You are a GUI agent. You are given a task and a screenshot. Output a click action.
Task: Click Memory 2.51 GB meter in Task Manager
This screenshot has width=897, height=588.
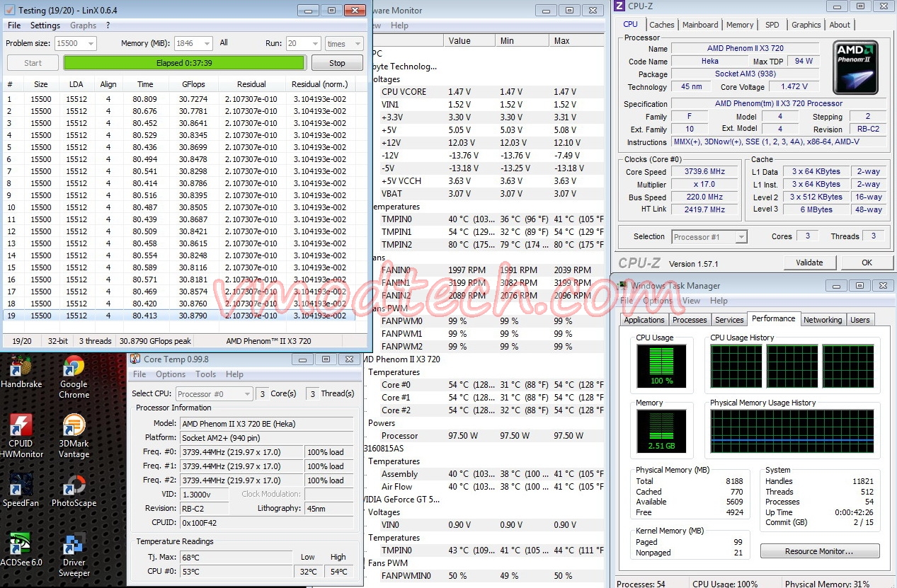[x=661, y=431]
